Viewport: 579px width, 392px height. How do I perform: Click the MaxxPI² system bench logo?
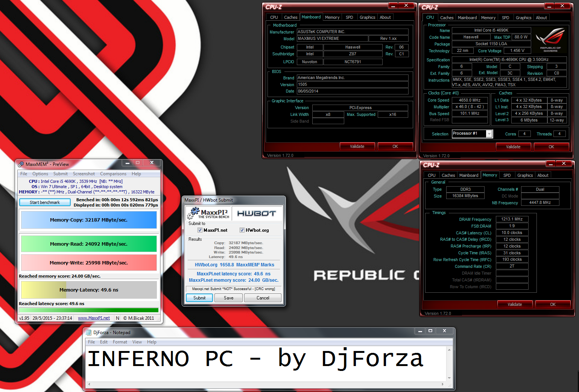point(208,213)
